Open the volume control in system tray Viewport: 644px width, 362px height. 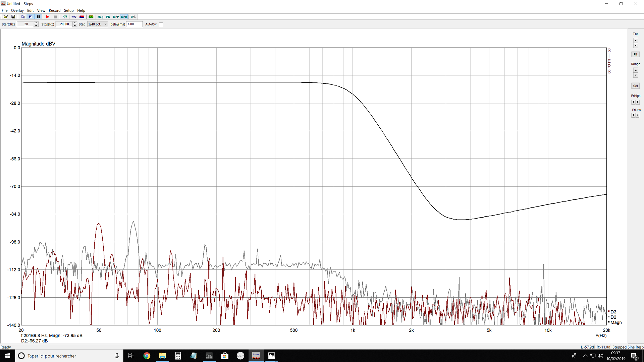click(x=600, y=356)
